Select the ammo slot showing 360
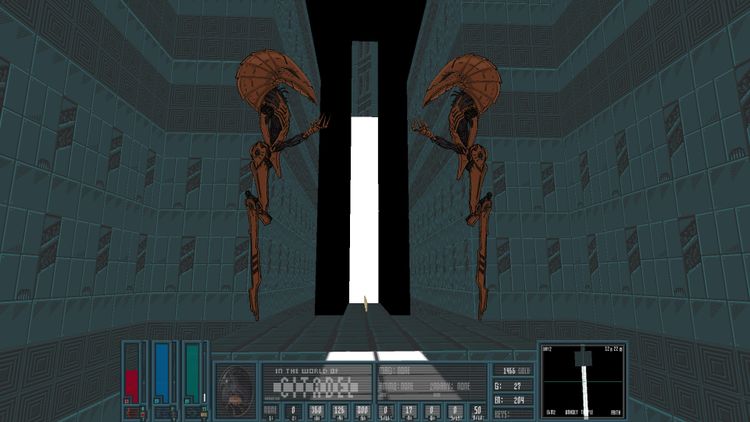This screenshot has height=422, width=750. 314,411
